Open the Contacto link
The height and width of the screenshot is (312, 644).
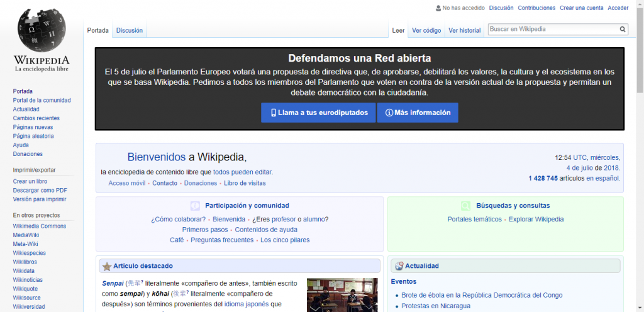coord(165,184)
